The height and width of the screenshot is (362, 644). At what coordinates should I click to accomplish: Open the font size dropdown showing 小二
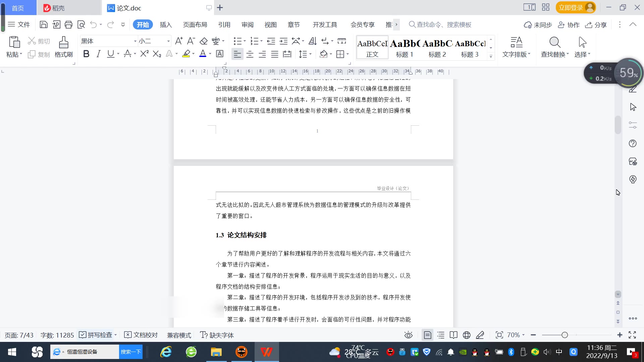[x=168, y=41]
